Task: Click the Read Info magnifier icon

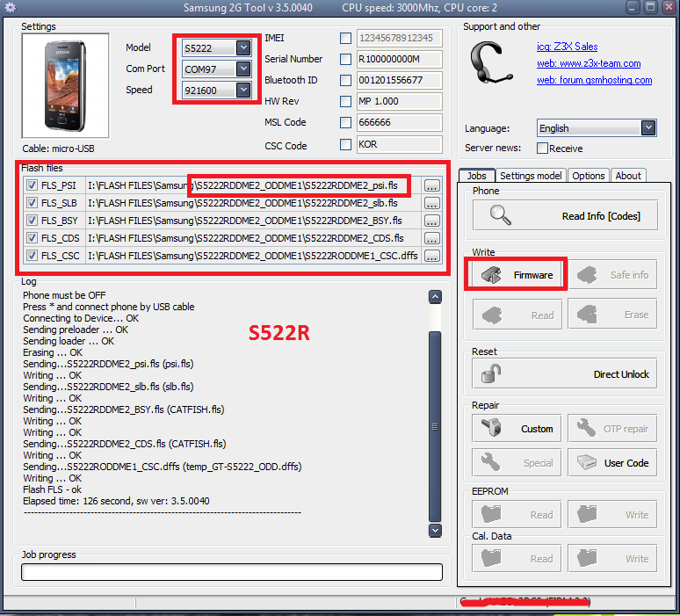Action: pyautogui.click(x=500, y=215)
